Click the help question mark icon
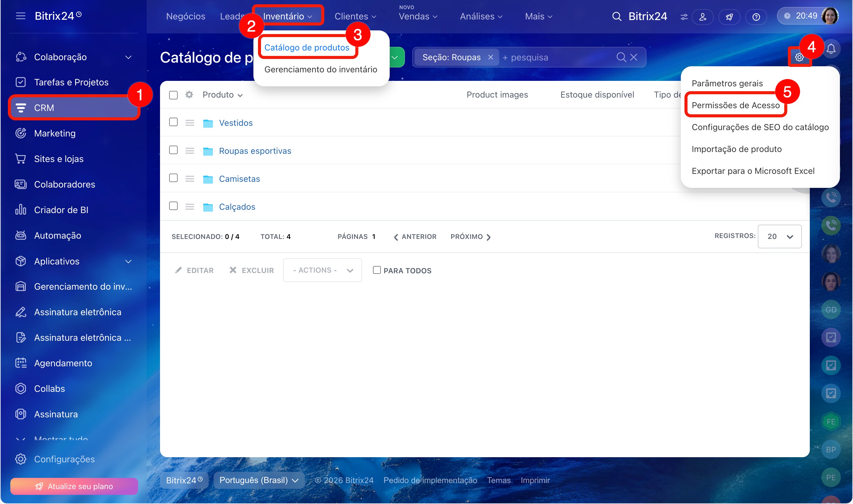This screenshot has height=504, width=853. click(x=756, y=17)
